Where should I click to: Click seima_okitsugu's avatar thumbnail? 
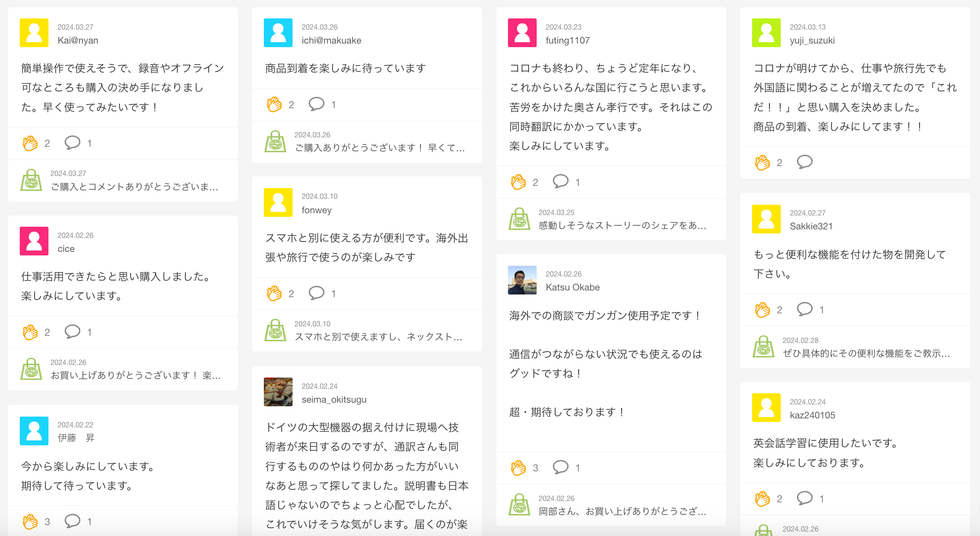tap(278, 392)
